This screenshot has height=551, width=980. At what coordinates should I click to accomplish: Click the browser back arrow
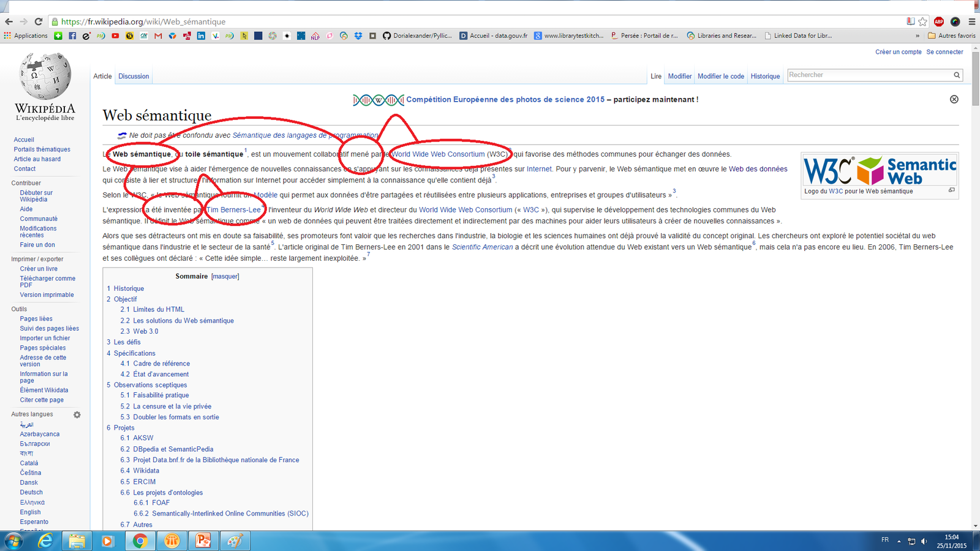tap(9, 21)
